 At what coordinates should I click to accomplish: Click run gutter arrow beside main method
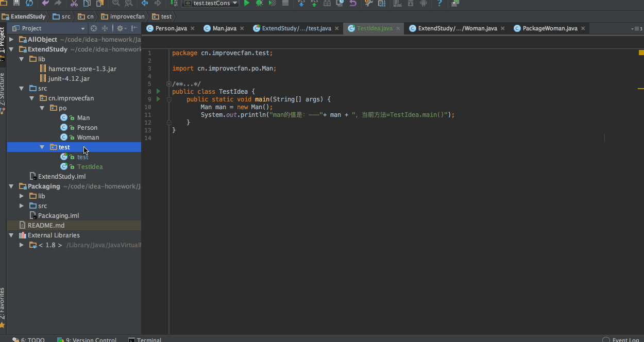158,99
